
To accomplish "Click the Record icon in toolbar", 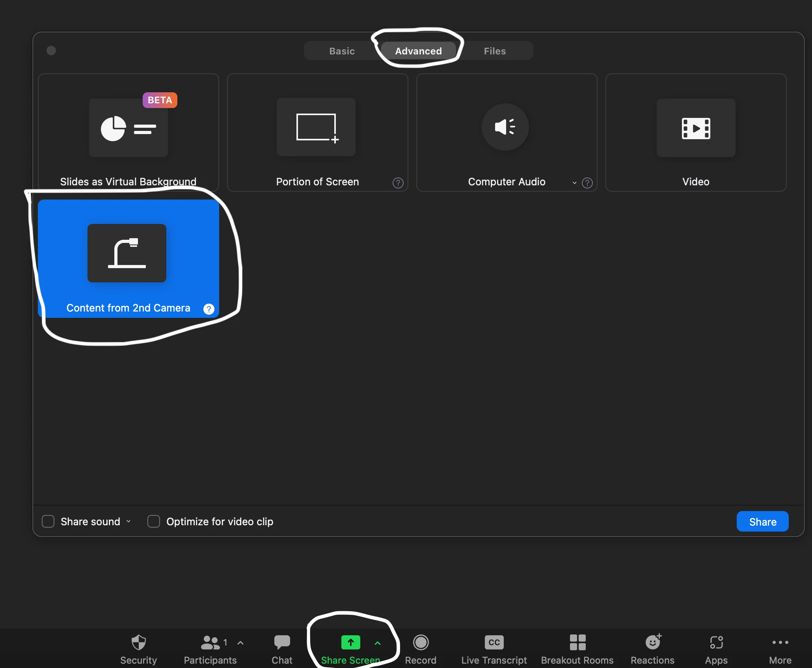I will tap(421, 642).
